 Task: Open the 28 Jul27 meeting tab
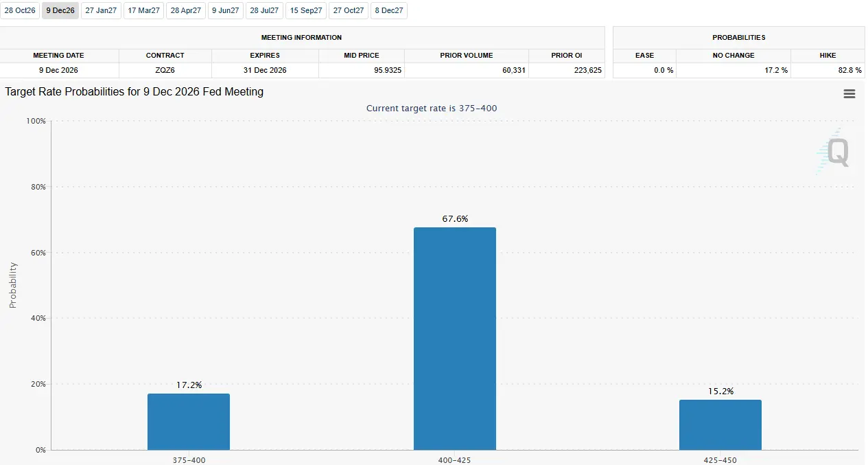point(264,10)
